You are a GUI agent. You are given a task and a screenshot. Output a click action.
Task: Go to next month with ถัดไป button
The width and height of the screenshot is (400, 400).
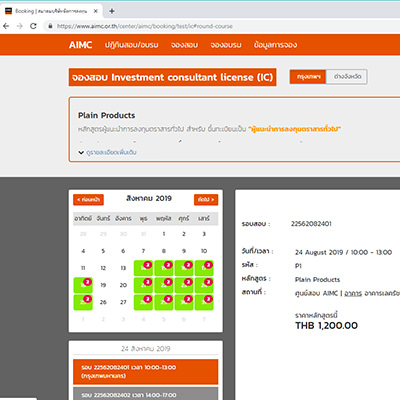point(206,200)
